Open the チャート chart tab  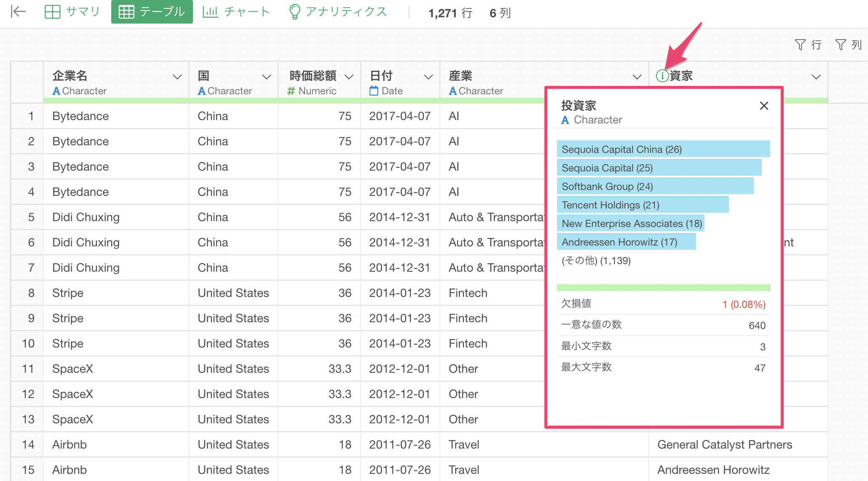(x=236, y=12)
